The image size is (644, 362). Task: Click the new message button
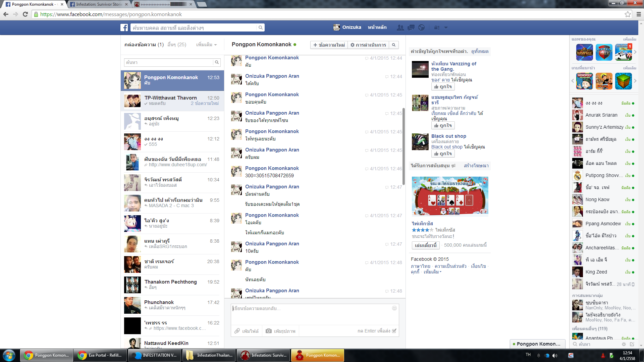click(329, 45)
